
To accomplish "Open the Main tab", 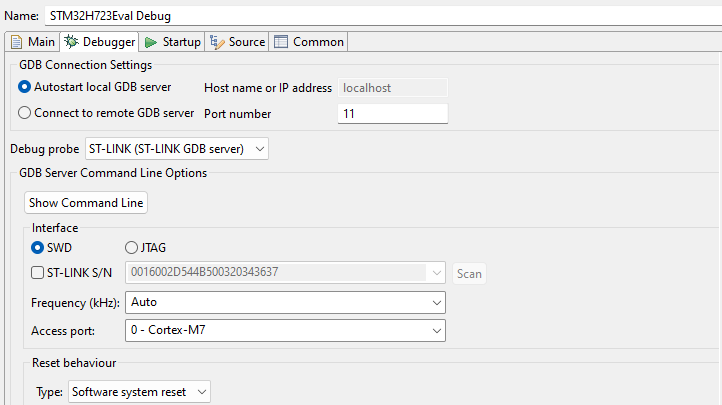I will click(32, 42).
